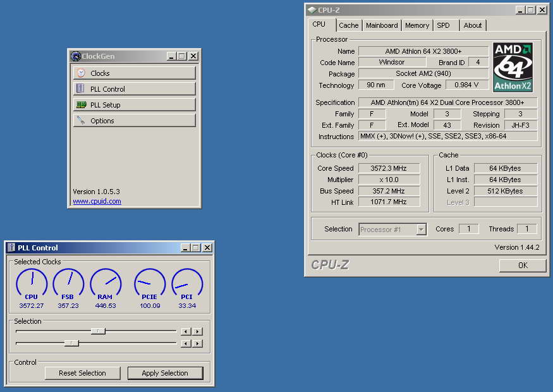Click the Multiplier value x 10.0
Viewport: 553px width, 392px height.
click(389, 180)
